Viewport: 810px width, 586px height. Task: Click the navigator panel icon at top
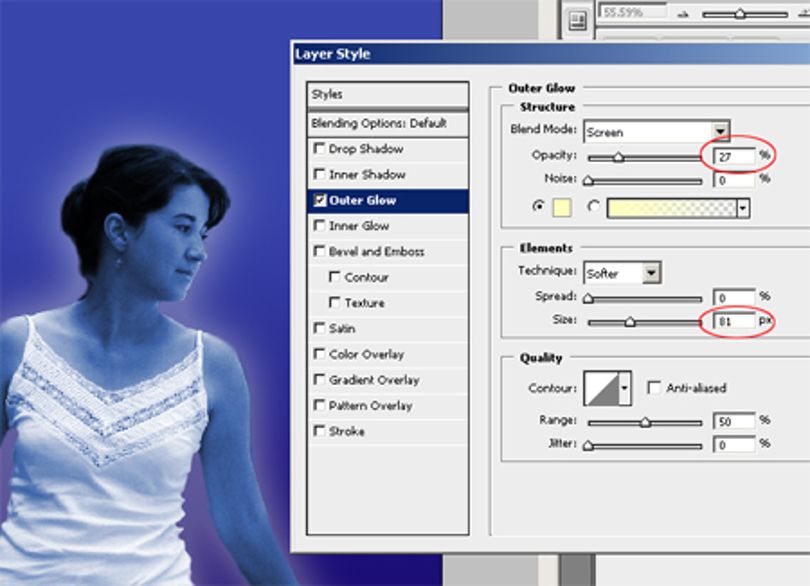[x=577, y=22]
